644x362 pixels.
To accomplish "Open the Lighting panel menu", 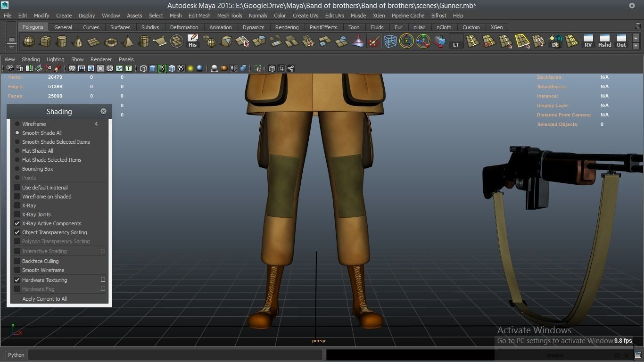I will click(x=55, y=59).
